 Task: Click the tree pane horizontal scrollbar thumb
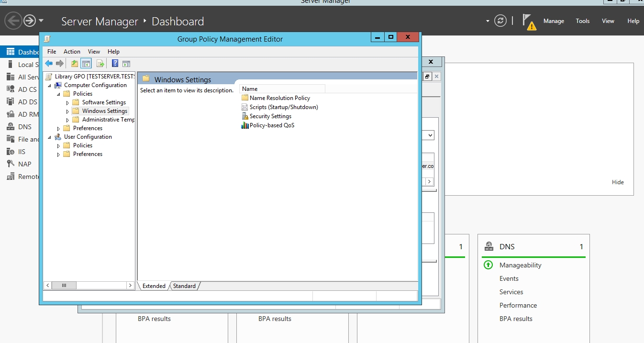tap(64, 286)
